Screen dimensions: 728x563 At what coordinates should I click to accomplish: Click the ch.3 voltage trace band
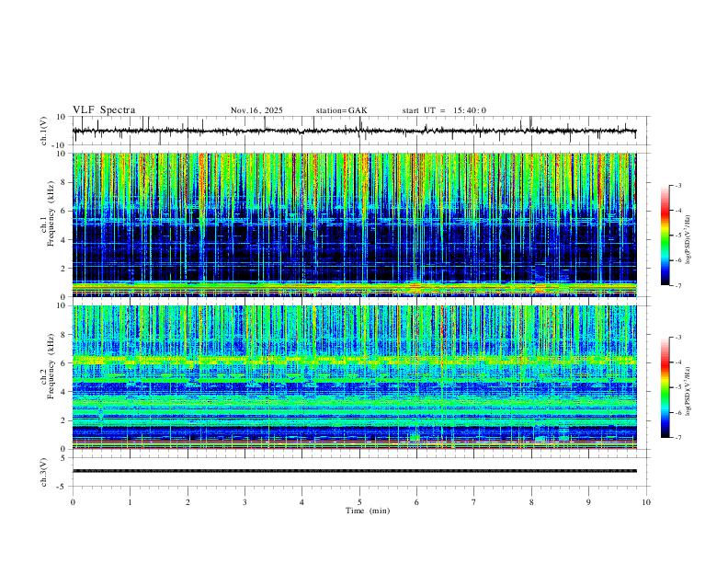click(x=355, y=471)
